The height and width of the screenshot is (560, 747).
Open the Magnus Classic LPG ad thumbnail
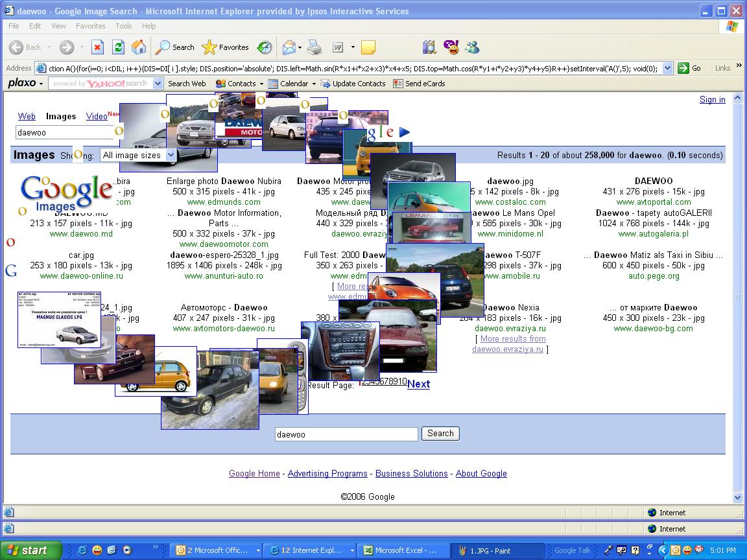pyautogui.click(x=59, y=320)
